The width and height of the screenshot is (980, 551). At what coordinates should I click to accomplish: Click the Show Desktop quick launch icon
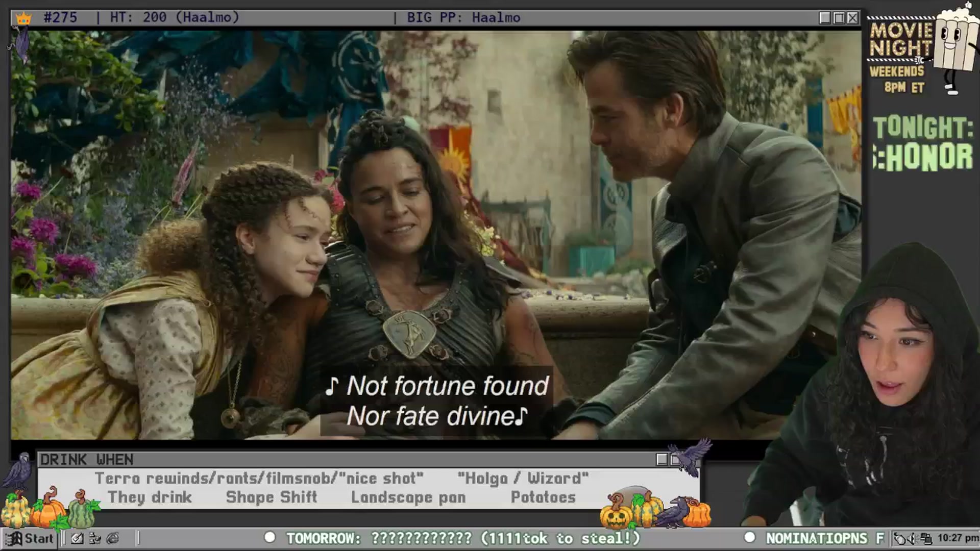pyautogui.click(x=77, y=538)
